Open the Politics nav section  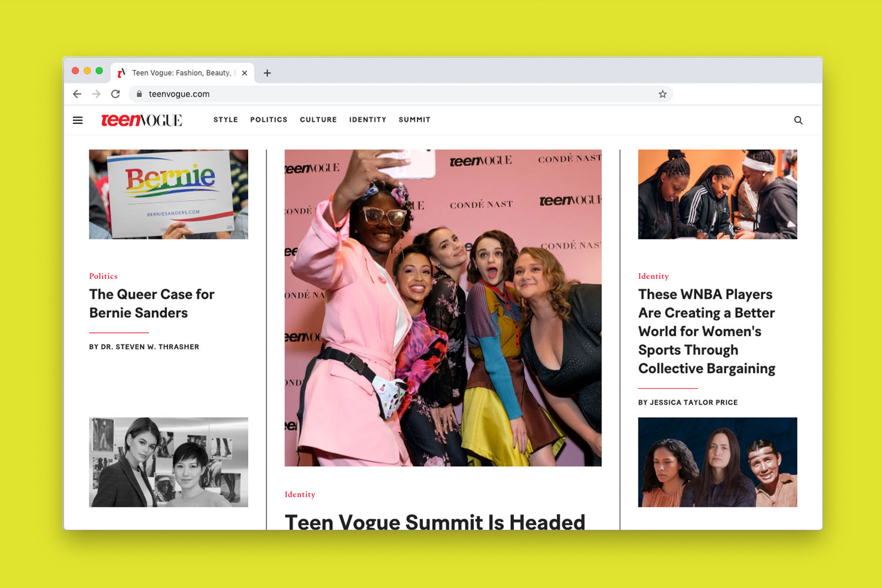pyautogui.click(x=269, y=120)
